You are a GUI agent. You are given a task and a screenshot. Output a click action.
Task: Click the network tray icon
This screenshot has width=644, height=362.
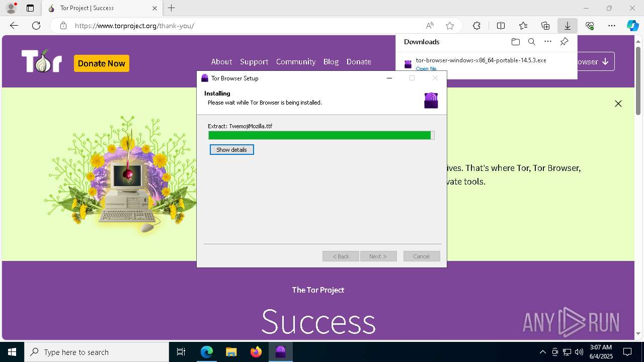coord(567,352)
